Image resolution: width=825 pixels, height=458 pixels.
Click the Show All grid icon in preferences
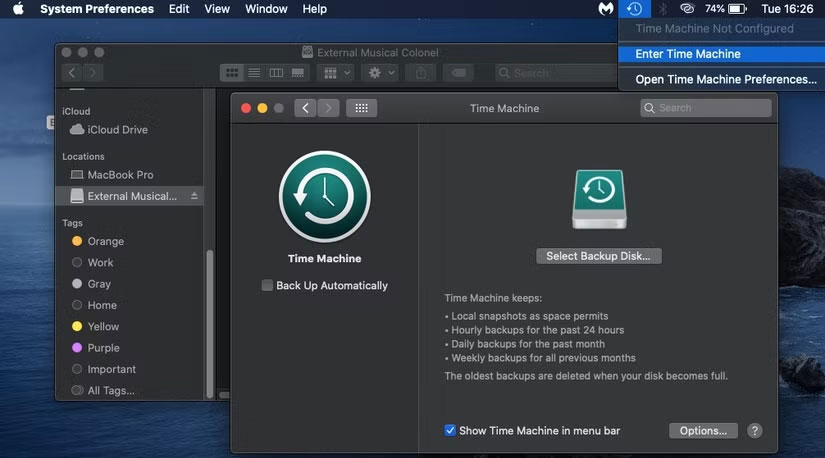(361, 108)
